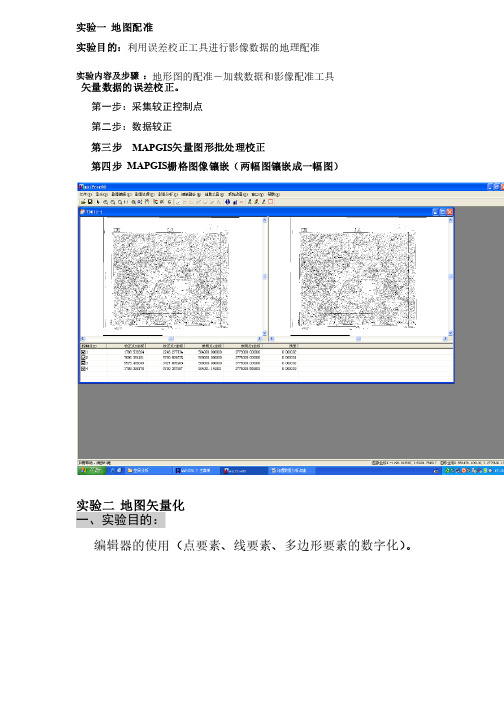
Task: Click up arrow of left map pane scrollbar
Action: [x=265, y=220]
